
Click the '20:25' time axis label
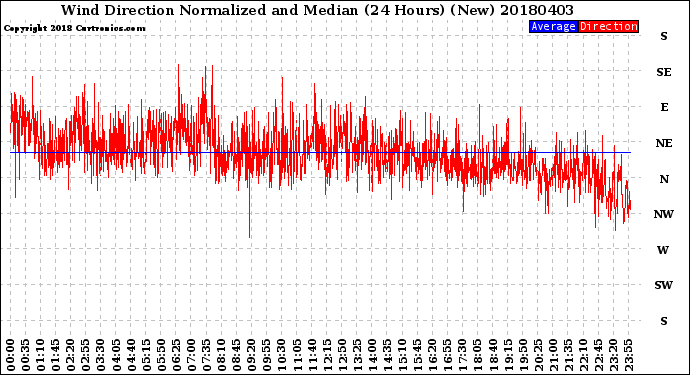(x=537, y=355)
